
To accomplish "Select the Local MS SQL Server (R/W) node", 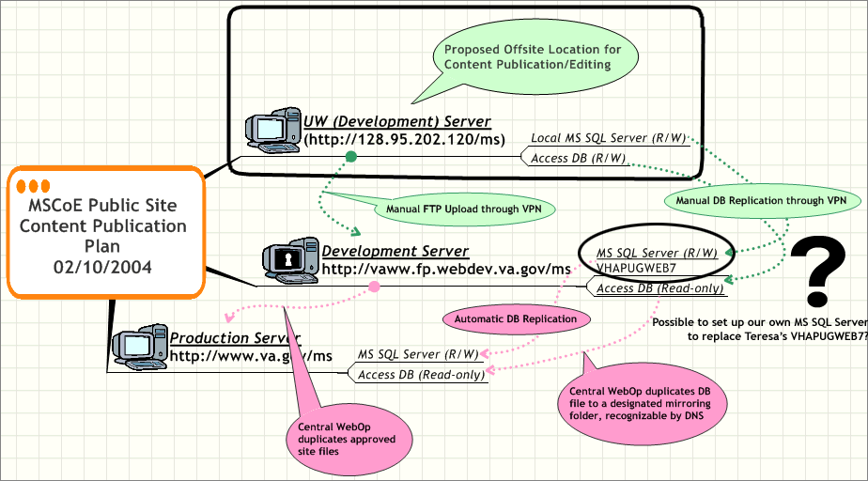I will click(x=610, y=138).
